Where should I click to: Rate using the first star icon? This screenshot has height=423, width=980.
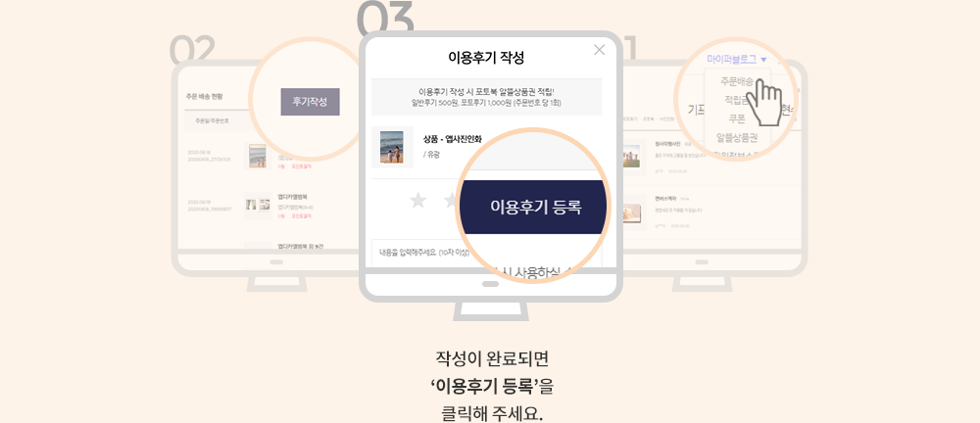coord(417,200)
